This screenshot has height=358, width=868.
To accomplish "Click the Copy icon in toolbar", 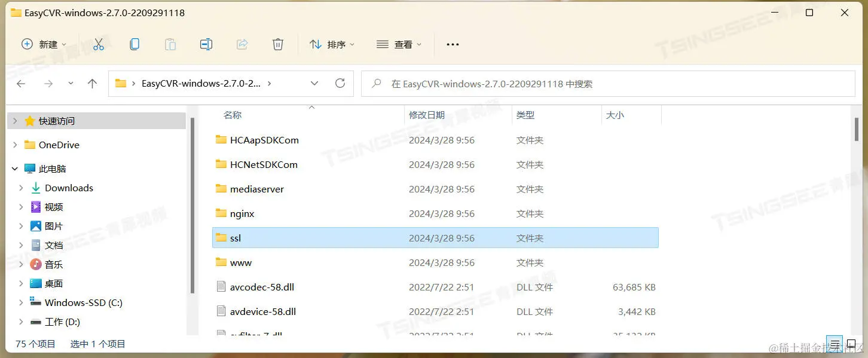I will (135, 44).
